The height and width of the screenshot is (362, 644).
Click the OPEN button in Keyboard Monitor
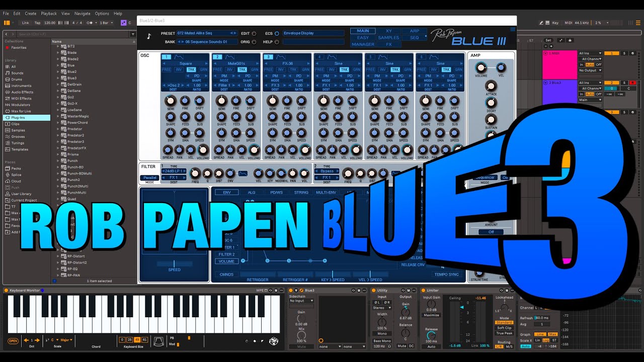[13, 341]
